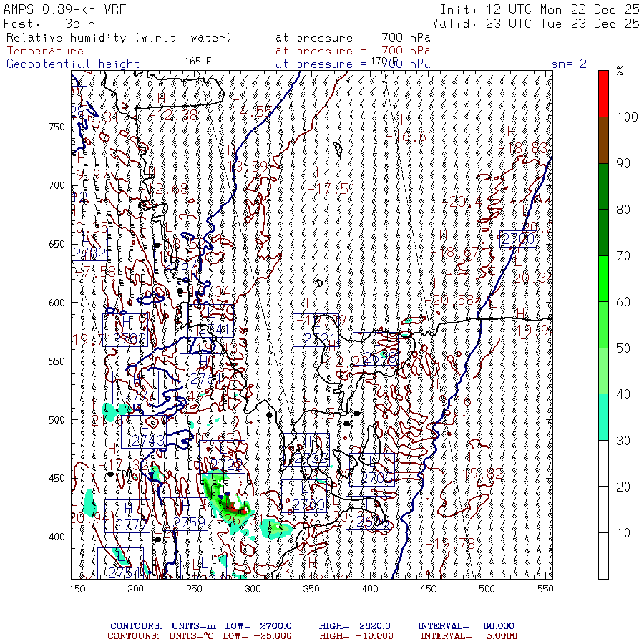Click the 'AMPS 0.89-km WRF' title
The width and height of the screenshot is (644, 644).
(64, 9)
